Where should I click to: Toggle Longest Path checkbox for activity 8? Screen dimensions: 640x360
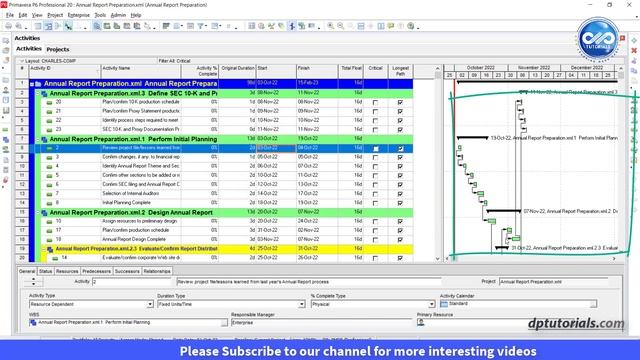pos(400,203)
